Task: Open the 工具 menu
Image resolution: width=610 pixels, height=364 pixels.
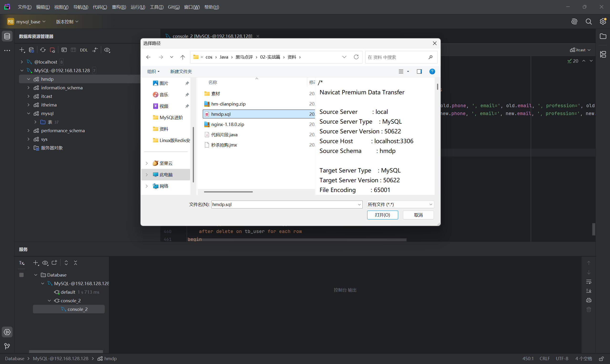Action: pos(157,7)
